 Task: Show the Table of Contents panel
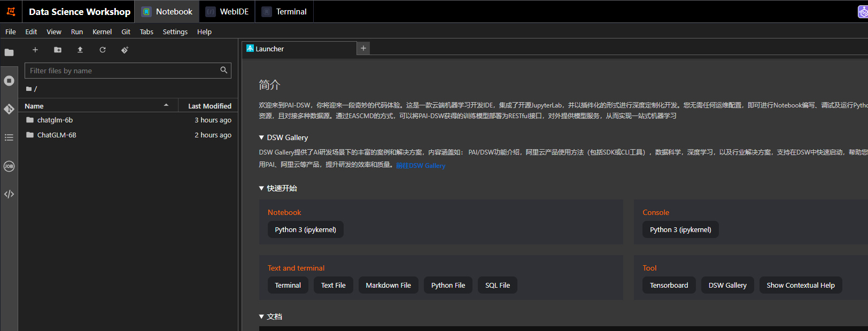(9, 137)
